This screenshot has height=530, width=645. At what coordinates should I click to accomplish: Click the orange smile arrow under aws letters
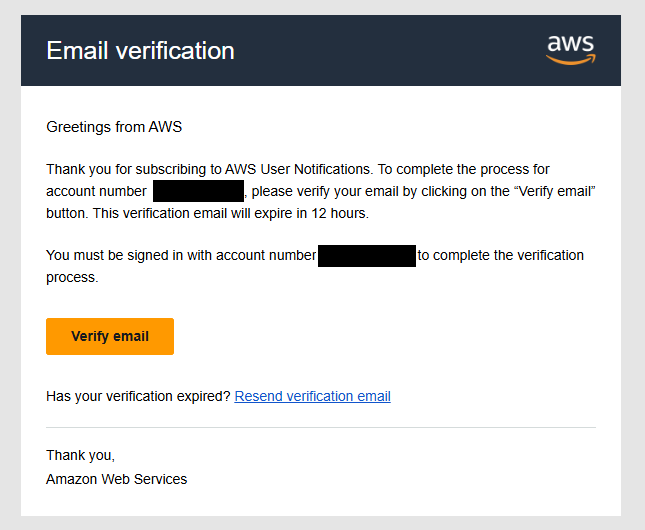(x=571, y=60)
